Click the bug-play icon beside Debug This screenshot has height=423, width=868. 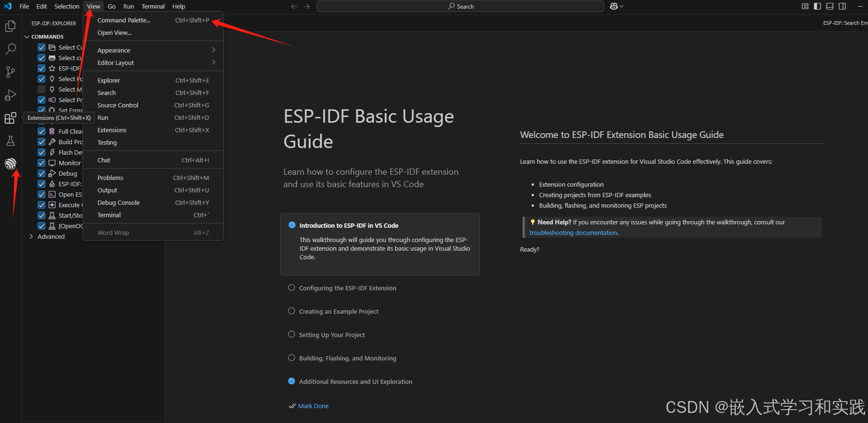coord(52,173)
